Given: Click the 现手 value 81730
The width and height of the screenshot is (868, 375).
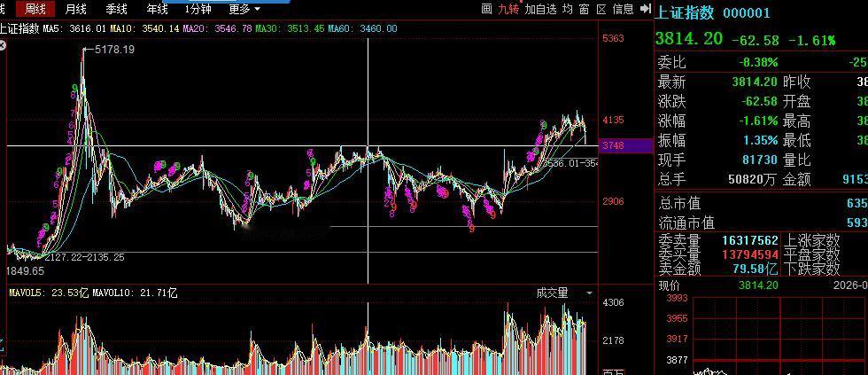Looking at the screenshot, I should click(760, 160).
